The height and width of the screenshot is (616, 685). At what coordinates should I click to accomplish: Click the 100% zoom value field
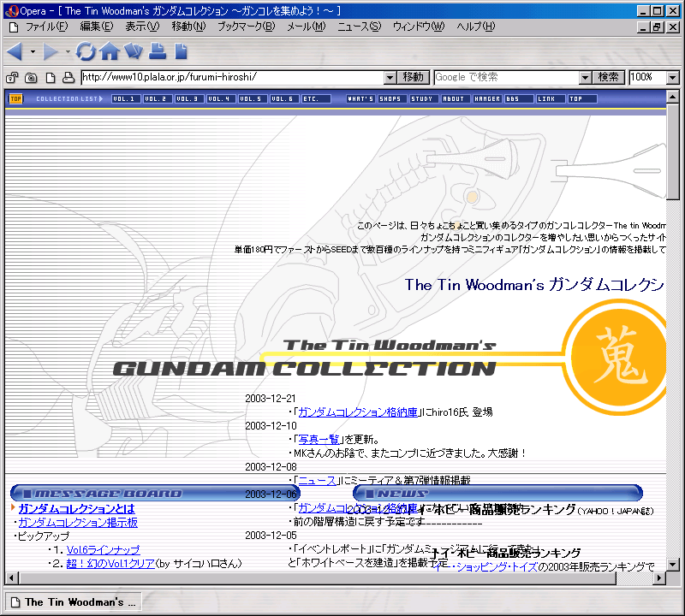[648, 78]
